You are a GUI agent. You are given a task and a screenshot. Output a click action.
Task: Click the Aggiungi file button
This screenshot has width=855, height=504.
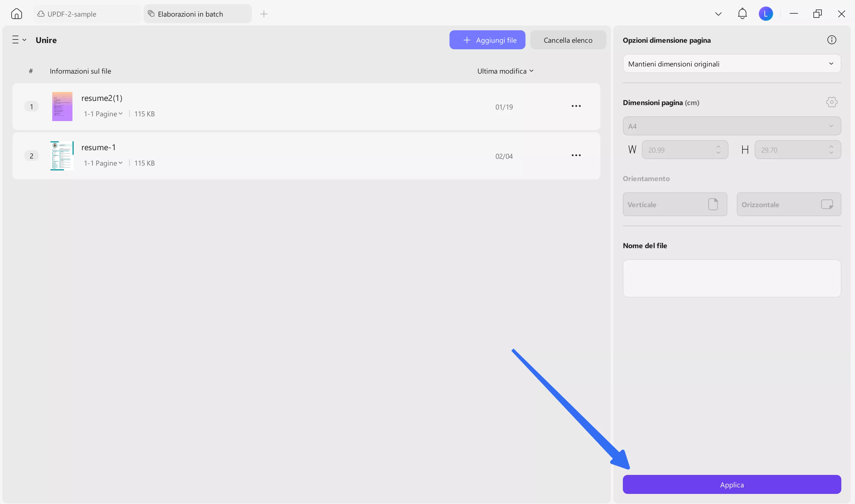(487, 40)
